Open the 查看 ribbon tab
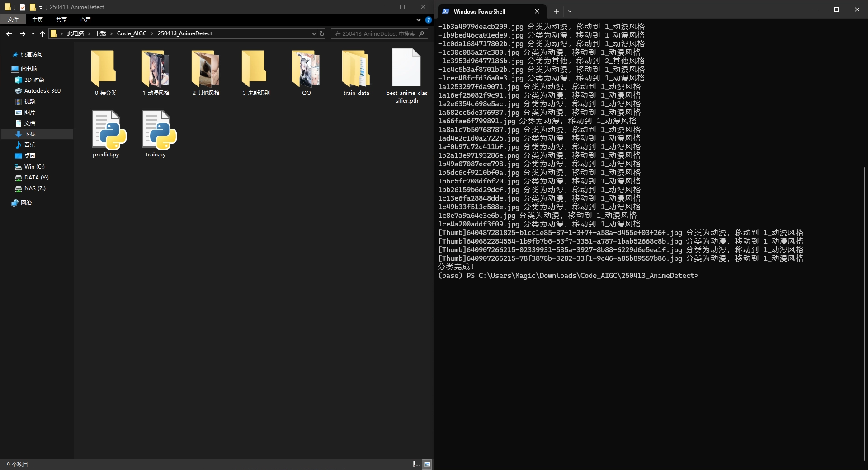The height and width of the screenshot is (470, 868). point(85,20)
